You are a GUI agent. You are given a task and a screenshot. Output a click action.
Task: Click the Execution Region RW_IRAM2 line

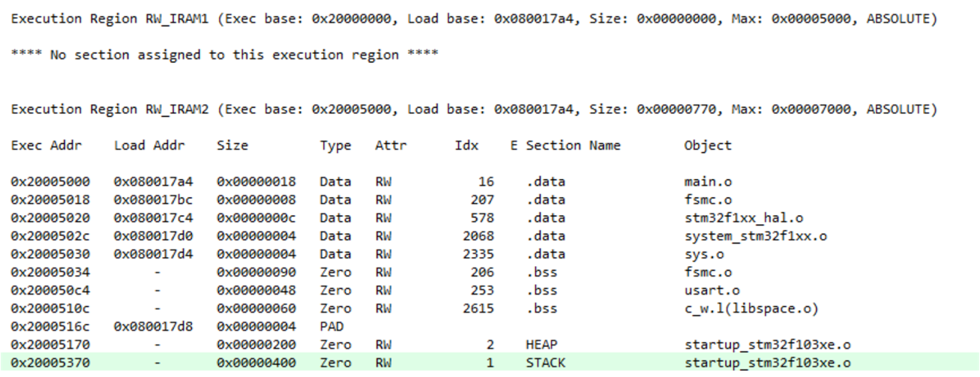pos(473,109)
